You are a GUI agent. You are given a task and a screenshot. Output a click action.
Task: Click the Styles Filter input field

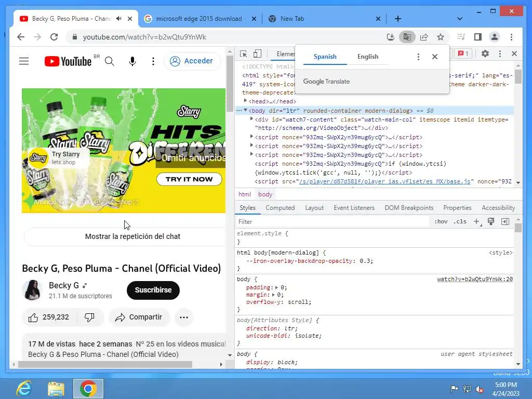click(332, 221)
